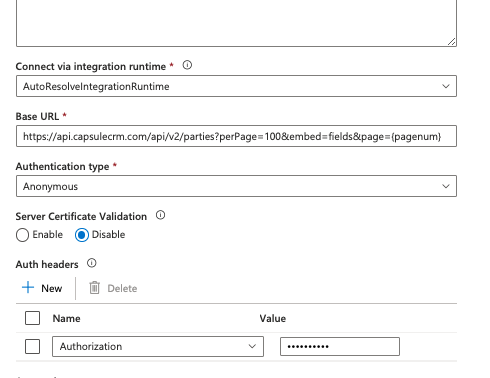Select Disable certificate validation radio
Viewport: 490px width, 378px height.
coord(82,235)
